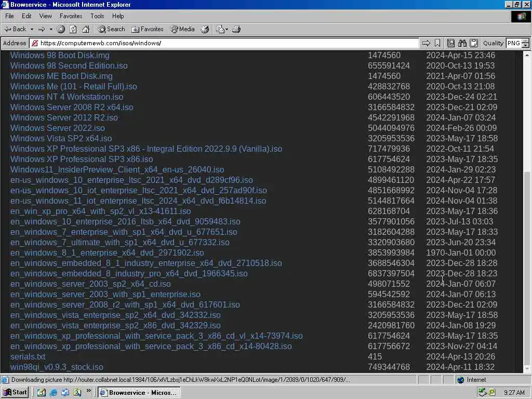Select Browservice taskbar button
This screenshot has width=532, height=399.
[x=139, y=393]
